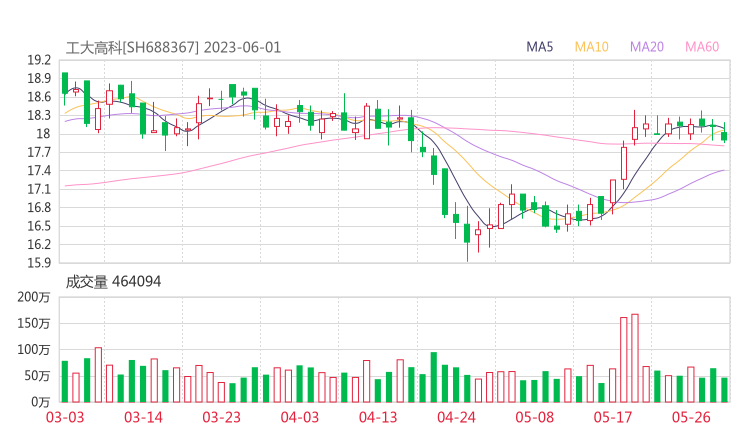Click the MA20 legend label
This screenshot has width=740, height=440.
647,47
